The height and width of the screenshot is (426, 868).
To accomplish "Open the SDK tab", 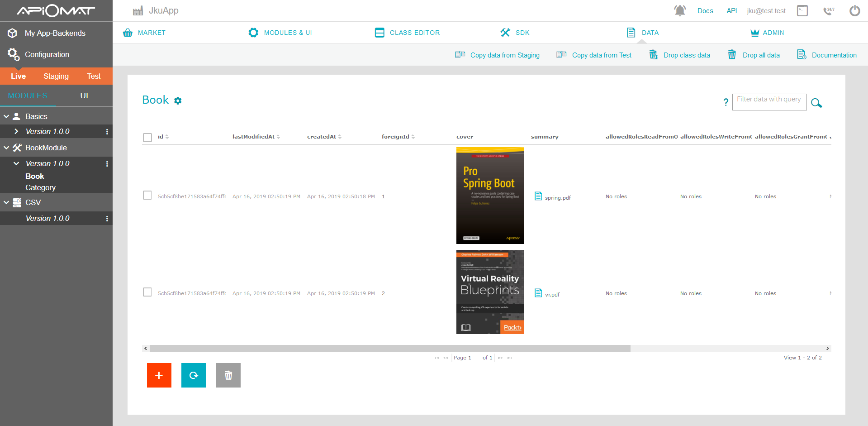I will point(515,33).
